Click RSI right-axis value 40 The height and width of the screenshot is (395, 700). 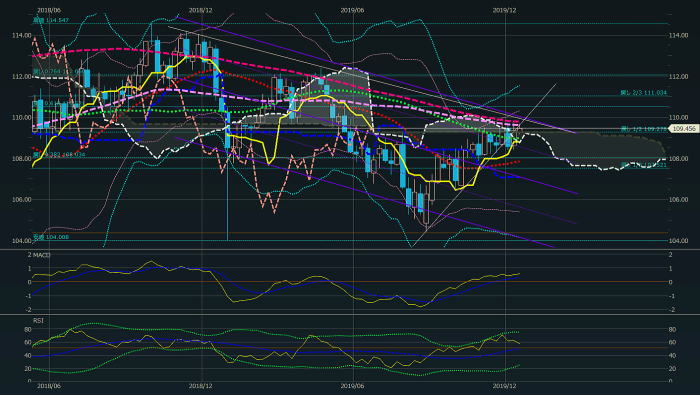click(x=672, y=355)
